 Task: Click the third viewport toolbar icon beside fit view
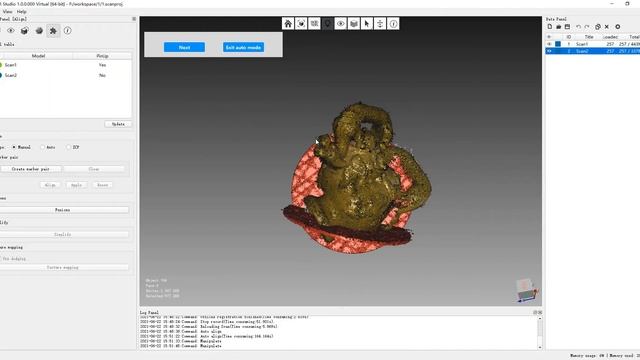click(x=314, y=24)
